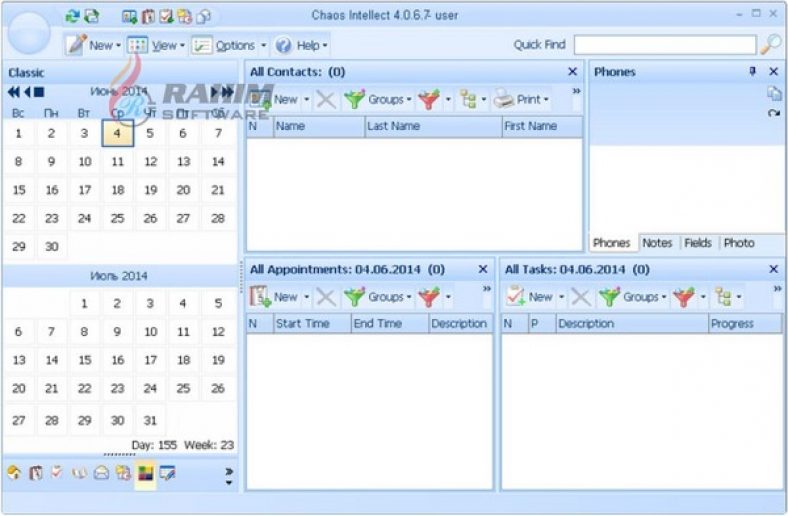Switch to the Fields tab
The height and width of the screenshot is (516, 788).
698,243
